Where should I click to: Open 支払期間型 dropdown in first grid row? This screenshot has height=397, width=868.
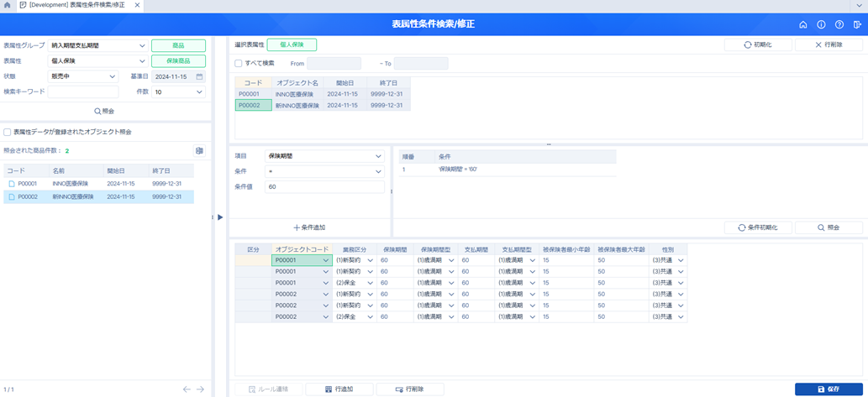(x=533, y=260)
